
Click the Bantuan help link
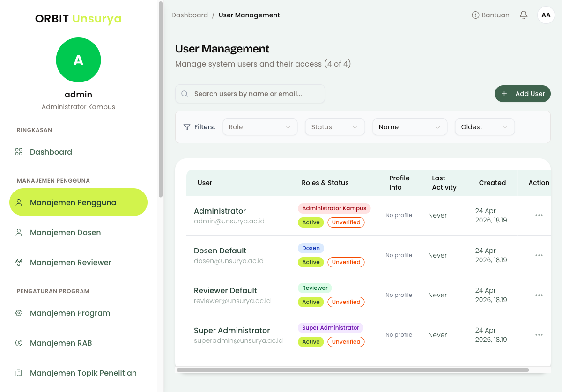click(490, 15)
